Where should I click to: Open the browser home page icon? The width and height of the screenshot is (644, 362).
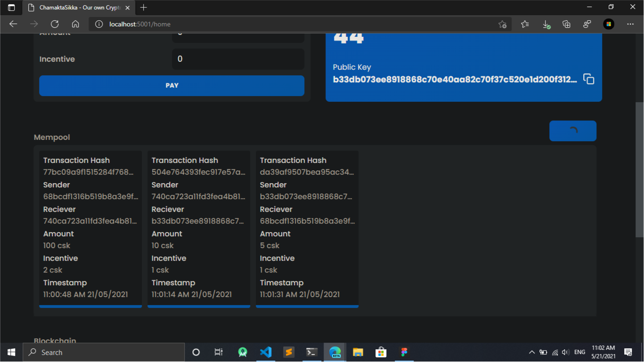click(x=75, y=24)
